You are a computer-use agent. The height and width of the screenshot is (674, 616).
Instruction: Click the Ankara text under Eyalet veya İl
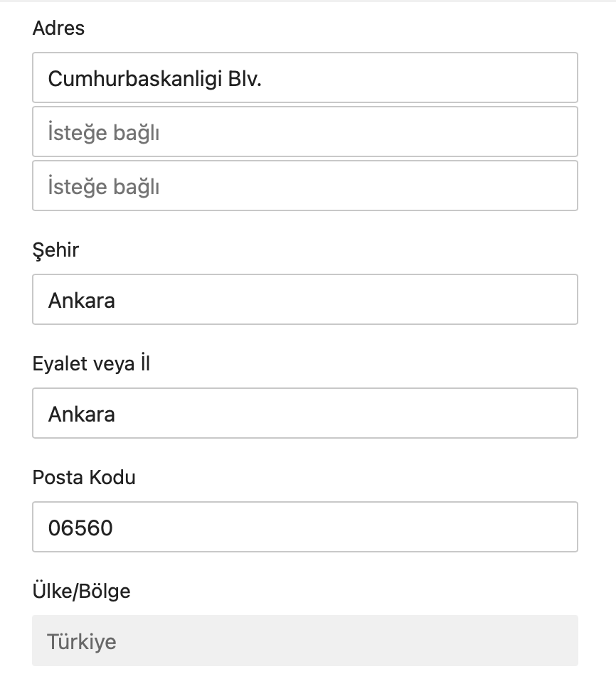pyautogui.click(x=81, y=414)
